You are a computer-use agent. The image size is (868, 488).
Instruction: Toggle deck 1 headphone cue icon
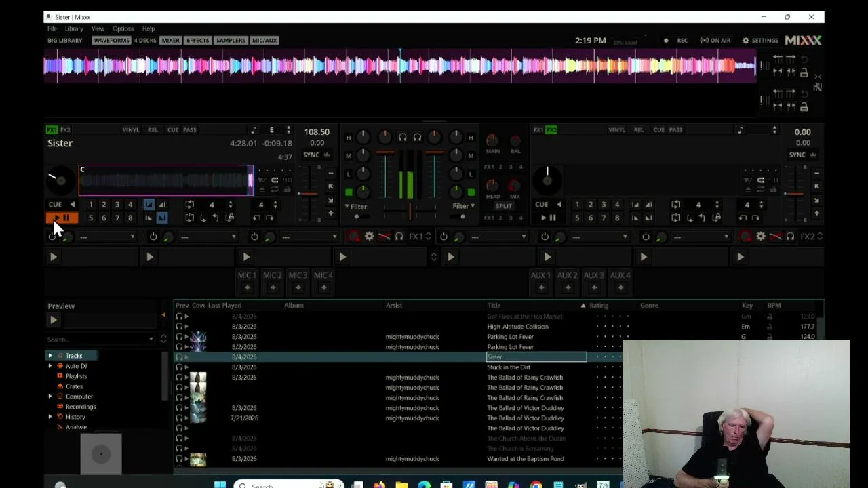coord(402,137)
